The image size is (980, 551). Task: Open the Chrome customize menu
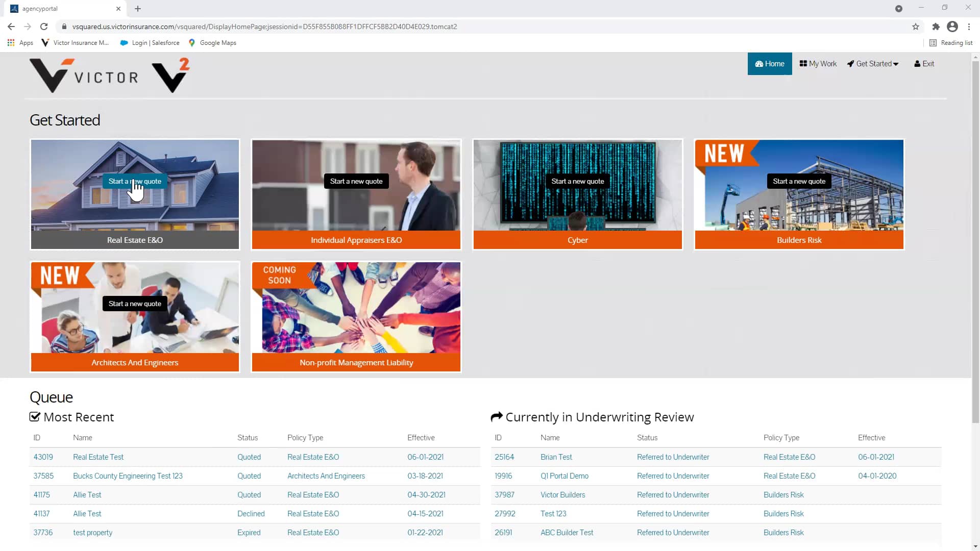tap(969, 27)
